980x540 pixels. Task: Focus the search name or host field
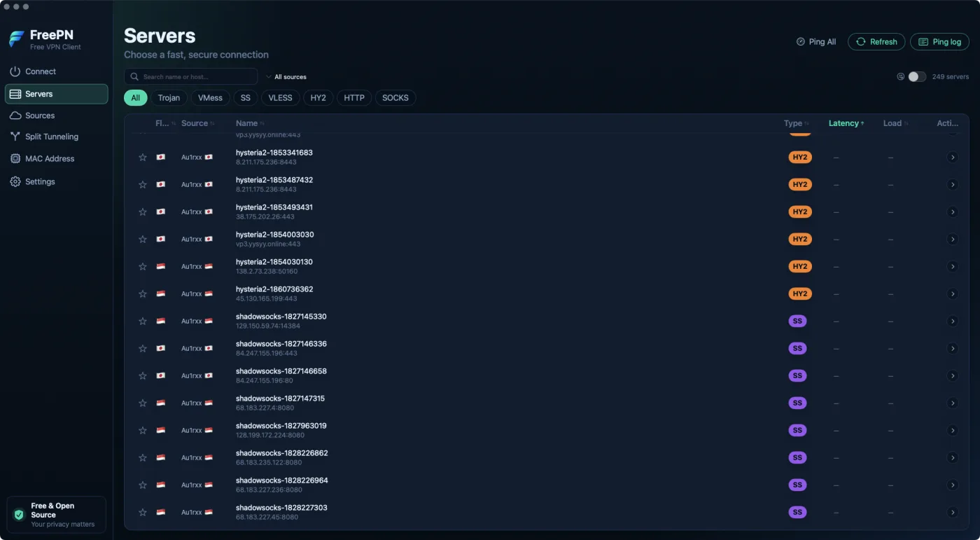click(x=191, y=77)
